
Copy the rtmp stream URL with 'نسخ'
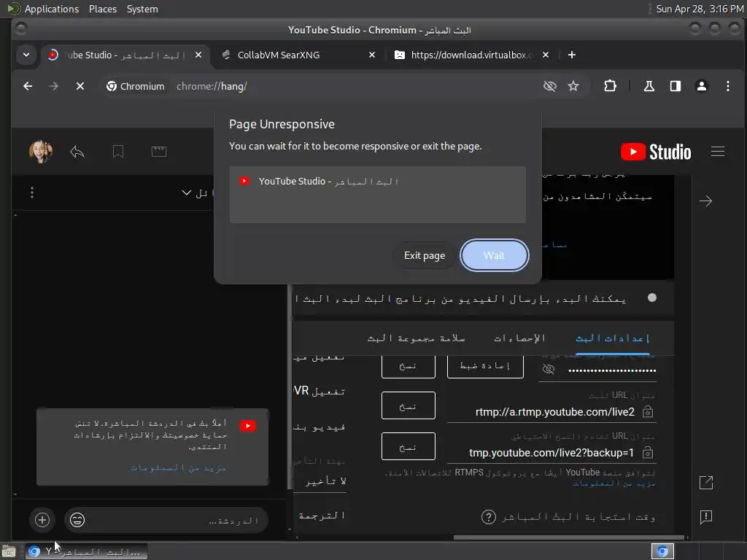(409, 405)
